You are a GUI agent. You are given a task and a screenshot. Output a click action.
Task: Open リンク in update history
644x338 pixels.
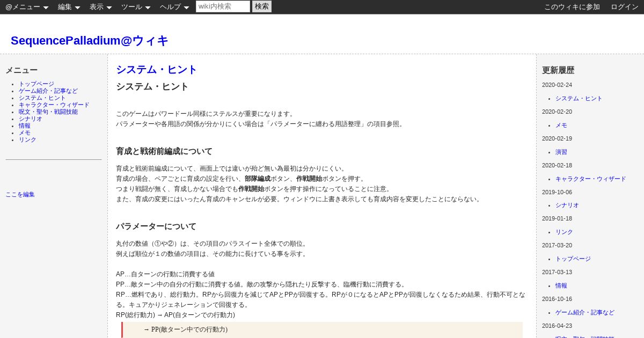(x=564, y=232)
